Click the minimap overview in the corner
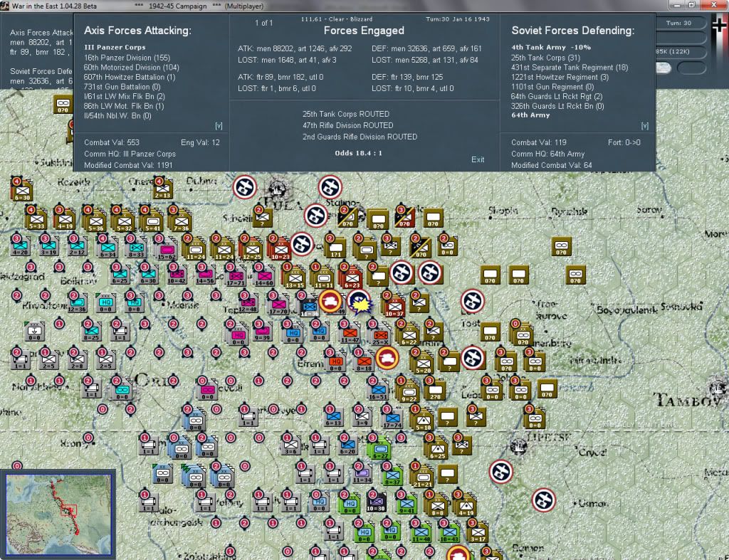 tap(58, 514)
